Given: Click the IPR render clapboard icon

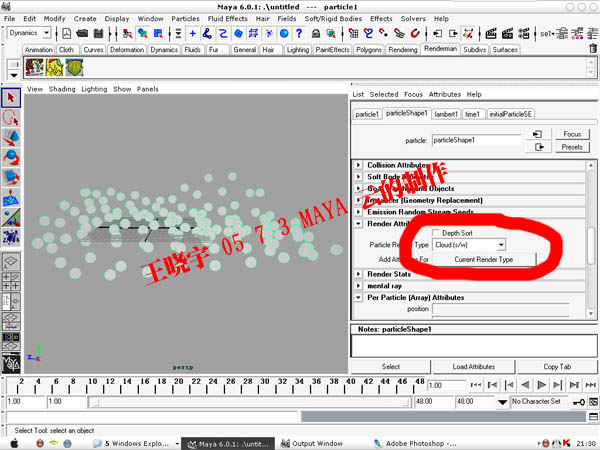Looking at the screenshot, I should [x=507, y=34].
